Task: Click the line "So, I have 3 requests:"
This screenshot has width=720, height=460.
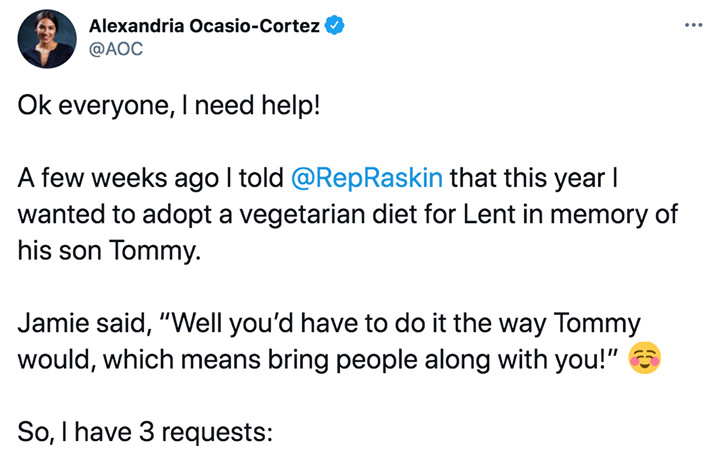Action: pos(145,432)
